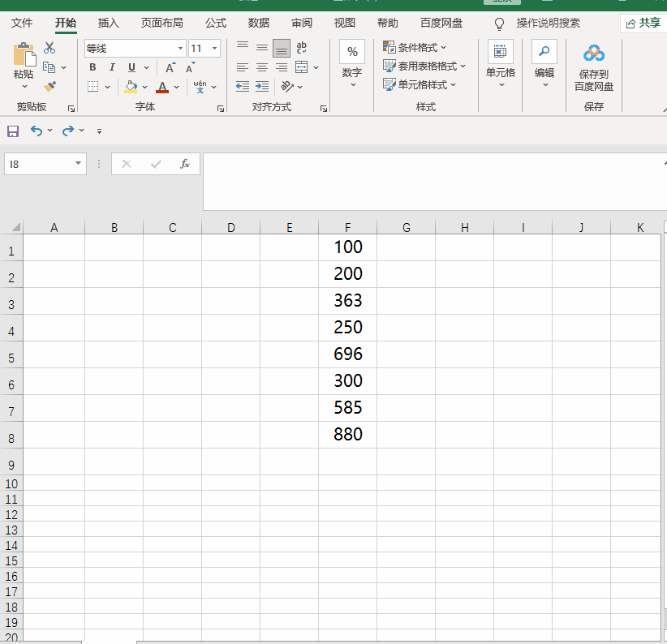Click the Insert Function fx button
The height and width of the screenshot is (644, 667).
coord(185,164)
